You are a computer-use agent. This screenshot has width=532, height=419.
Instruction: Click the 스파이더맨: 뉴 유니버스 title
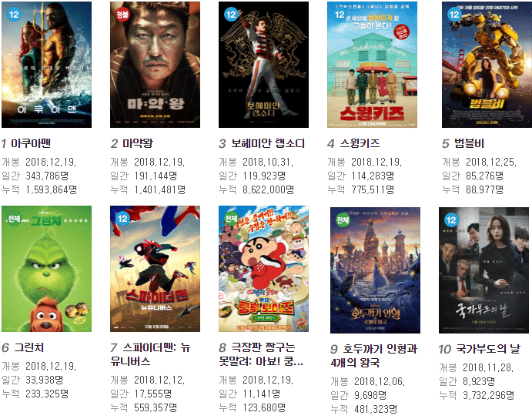point(151,354)
